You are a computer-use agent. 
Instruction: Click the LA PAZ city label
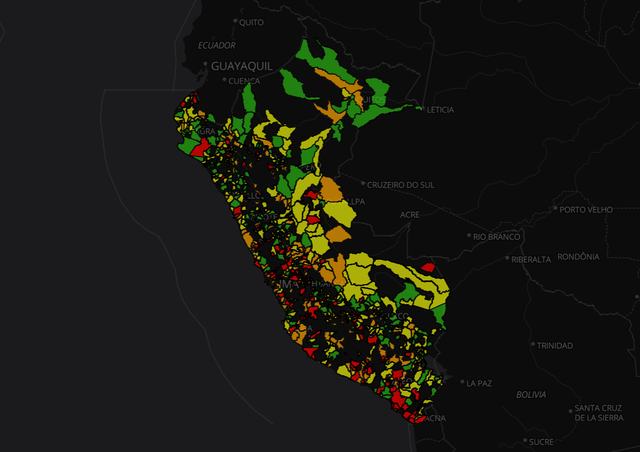point(479,383)
